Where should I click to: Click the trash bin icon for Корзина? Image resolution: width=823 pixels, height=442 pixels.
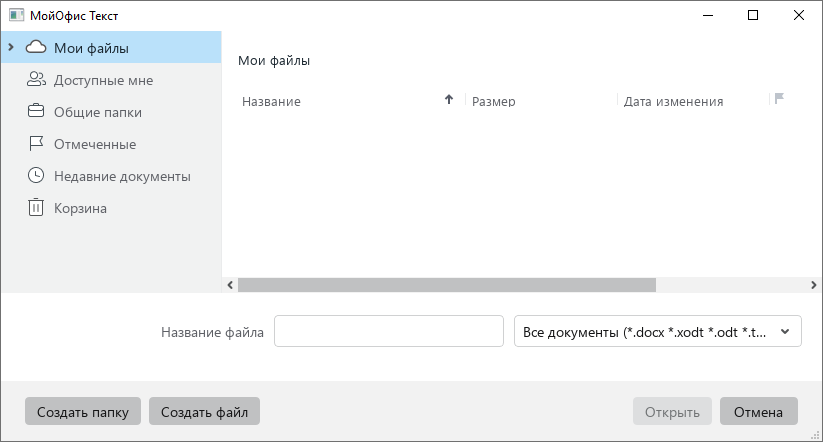[x=36, y=207]
